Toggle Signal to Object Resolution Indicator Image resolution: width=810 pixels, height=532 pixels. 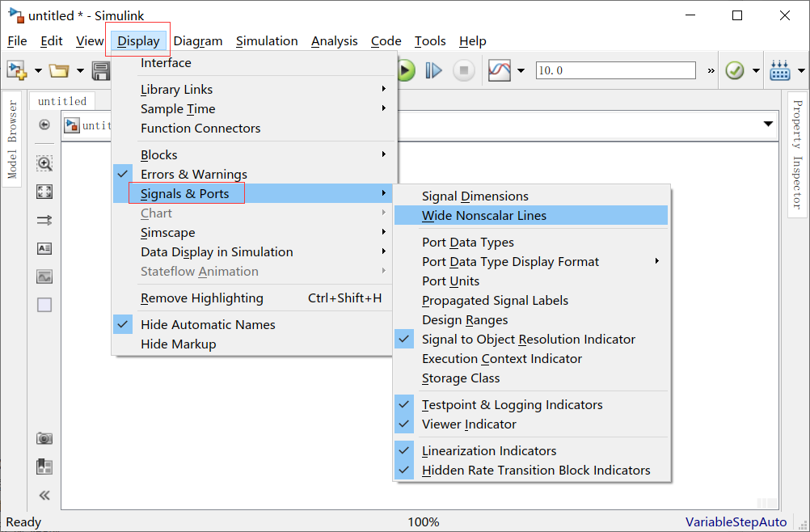pos(531,339)
